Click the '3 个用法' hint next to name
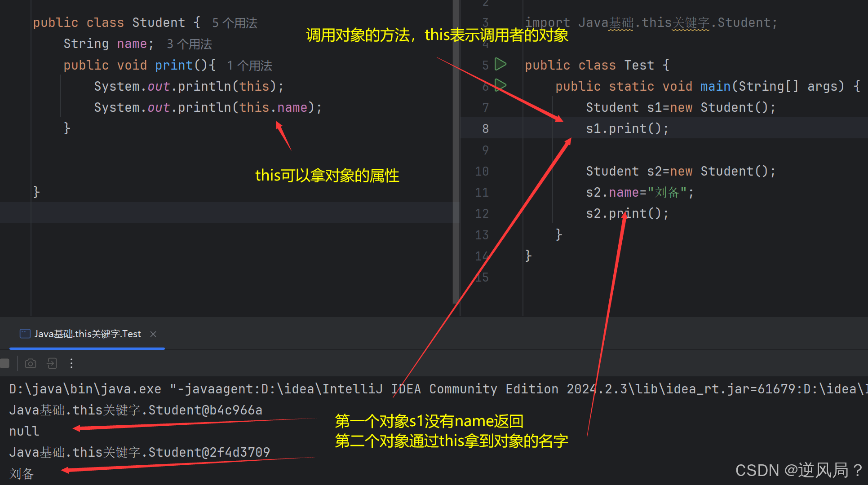This screenshot has width=868, height=485. click(x=189, y=44)
